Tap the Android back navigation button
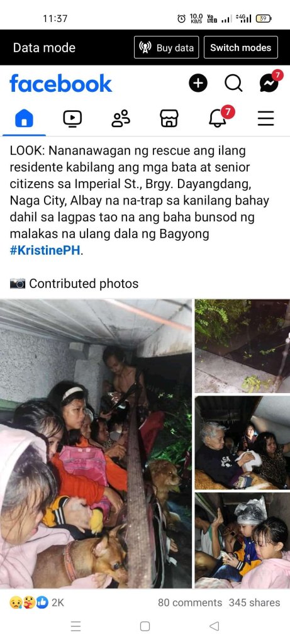The width and height of the screenshot is (290, 644). point(214,626)
